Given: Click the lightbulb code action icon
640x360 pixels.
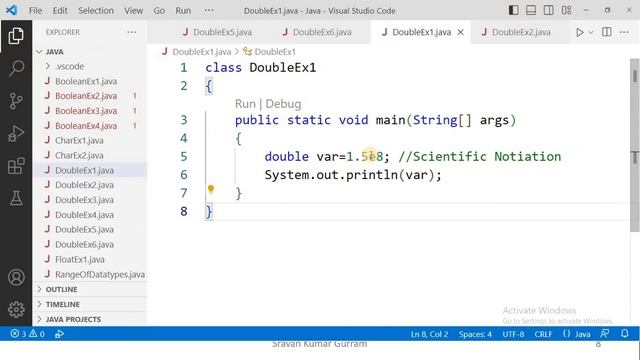Looking at the screenshot, I should coord(211,189).
